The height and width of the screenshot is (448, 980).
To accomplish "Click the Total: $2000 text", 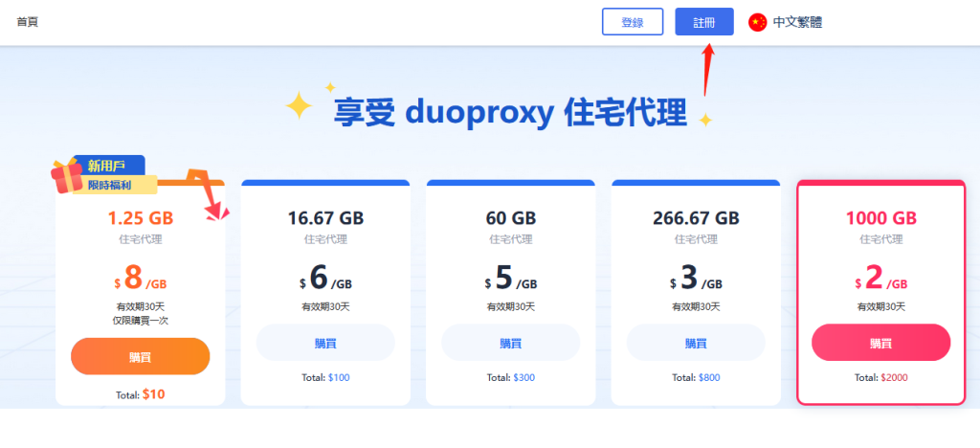I will tap(881, 377).
